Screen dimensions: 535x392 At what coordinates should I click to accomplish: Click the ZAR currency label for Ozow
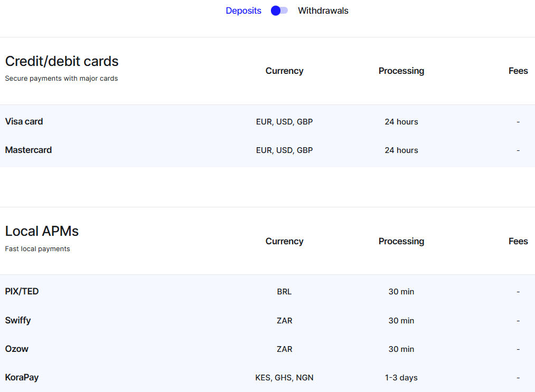pos(284,349)
